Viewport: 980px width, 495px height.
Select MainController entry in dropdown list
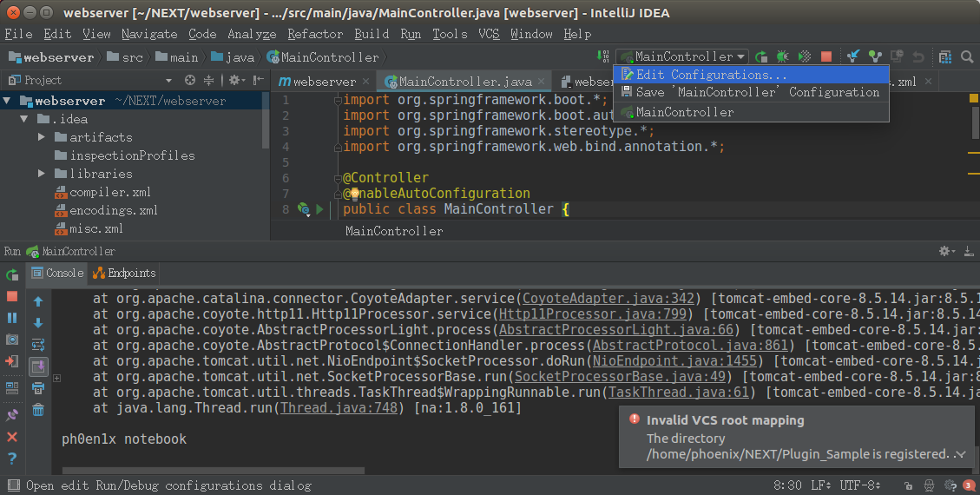pyautogui.click(x=751, y=113)
